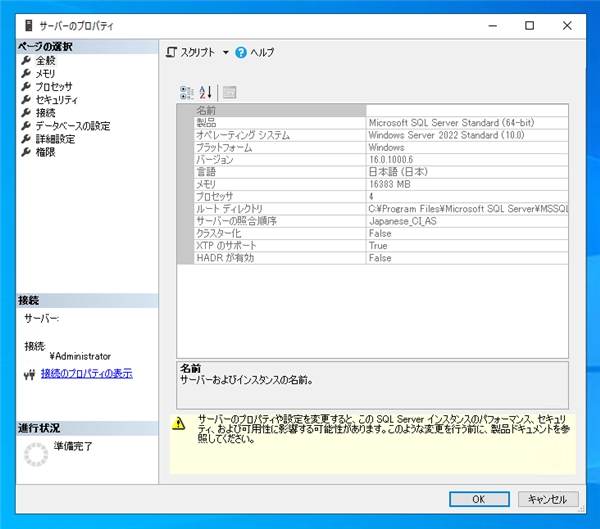This screenshot has width=600, height=529.
Task: Confirm with the OK button
Action: pos(479,499)
